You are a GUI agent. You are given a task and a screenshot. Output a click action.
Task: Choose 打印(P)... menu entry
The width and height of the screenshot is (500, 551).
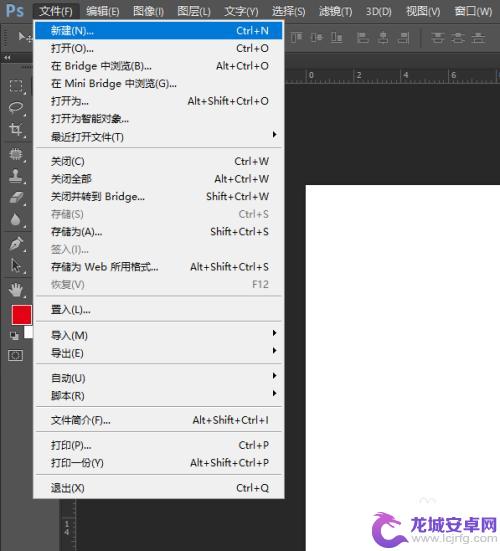158,445
